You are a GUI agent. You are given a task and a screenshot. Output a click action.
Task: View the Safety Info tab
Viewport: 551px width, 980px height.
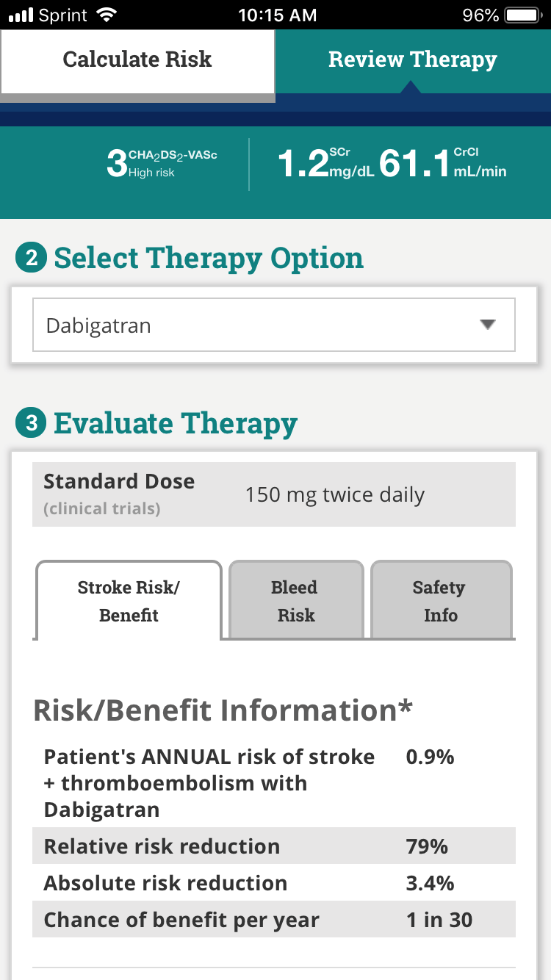coord(440,601)
